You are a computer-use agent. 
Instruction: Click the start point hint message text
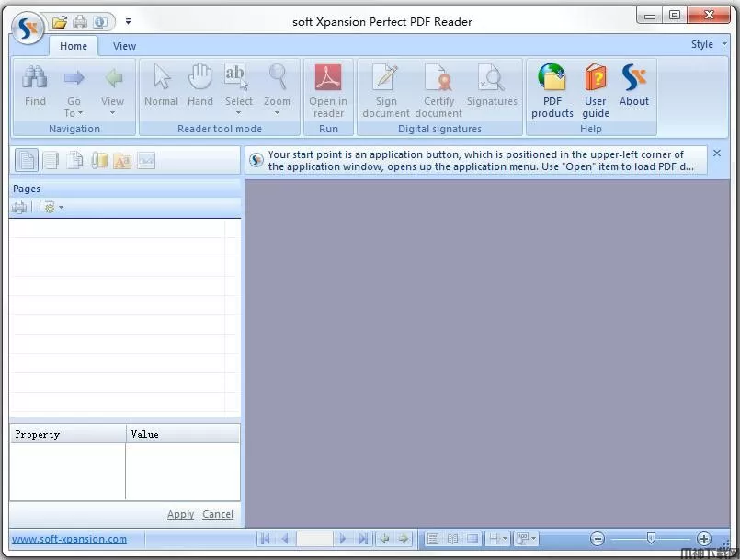click(x=481, y=161)
